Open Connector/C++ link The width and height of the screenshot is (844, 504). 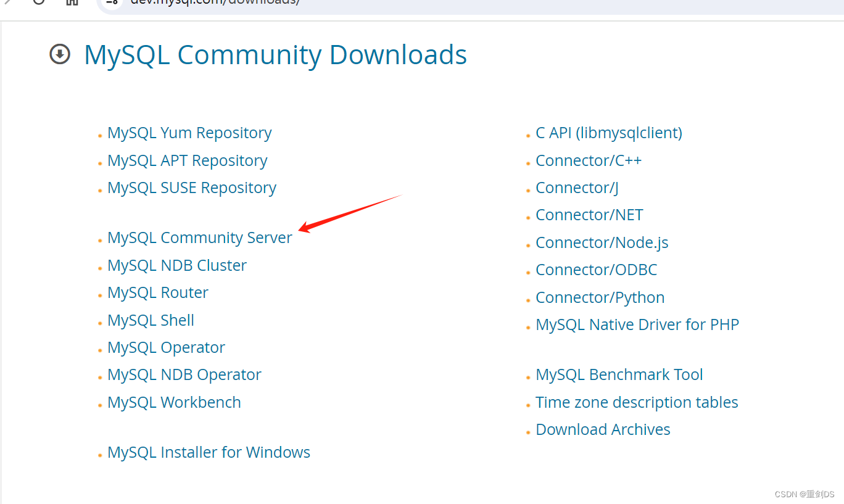[589, 160]
